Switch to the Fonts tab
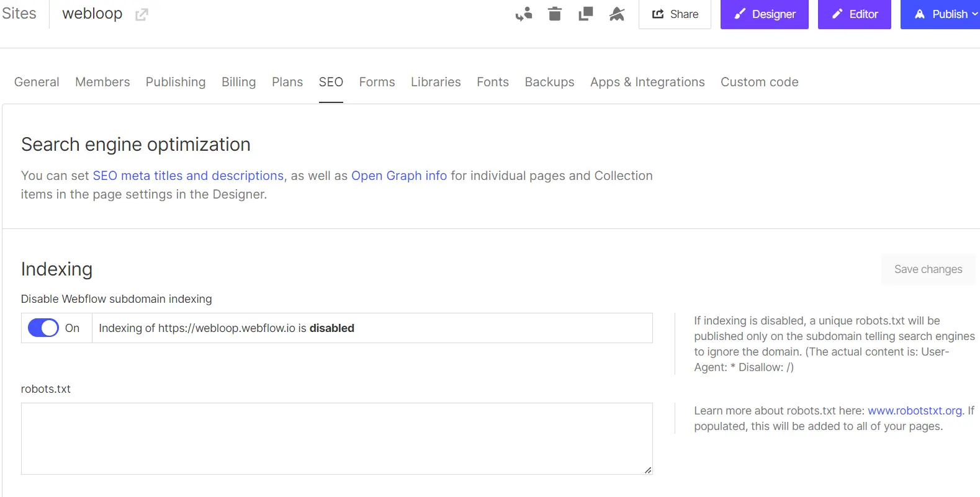The width and height of the screenshot is (980, 497). (x=493, y=82)
